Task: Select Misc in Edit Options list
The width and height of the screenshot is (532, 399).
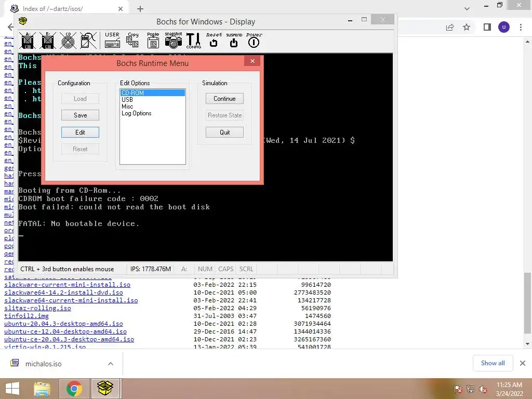Action: [x=153, y=106]
